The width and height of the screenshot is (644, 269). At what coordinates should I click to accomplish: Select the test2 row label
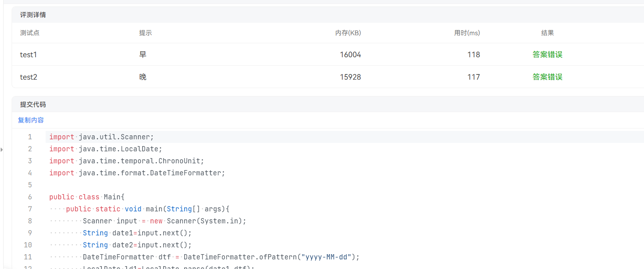pyautogui.click(x=28, y=77)
